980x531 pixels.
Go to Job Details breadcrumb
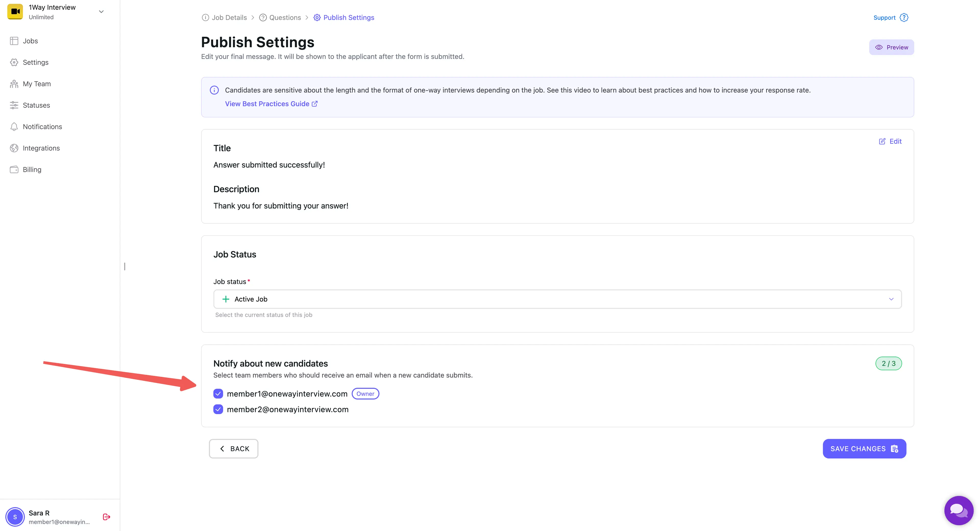tap(229, 17)
